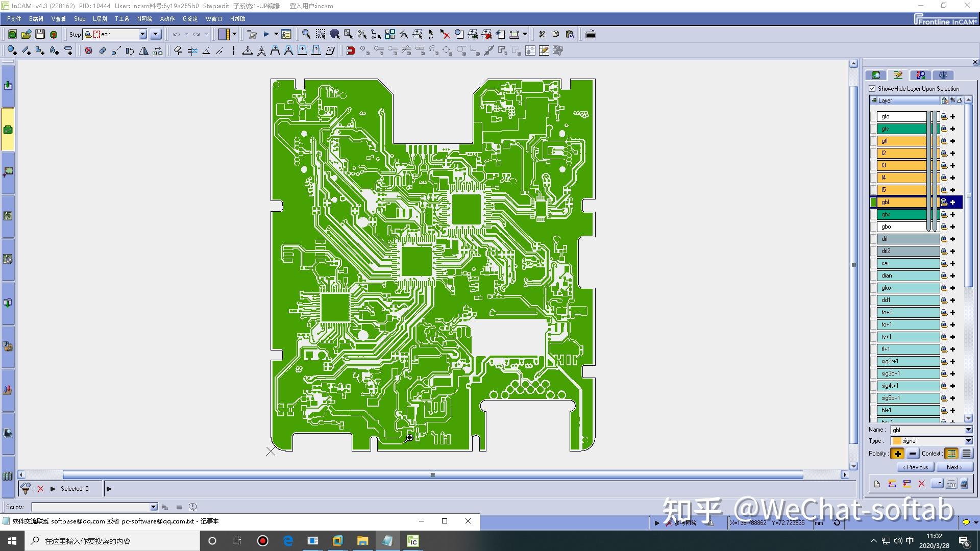Click the lock icon on gto layer row
This screenshot has height=551, width=980.
click(x=944, y=116)
